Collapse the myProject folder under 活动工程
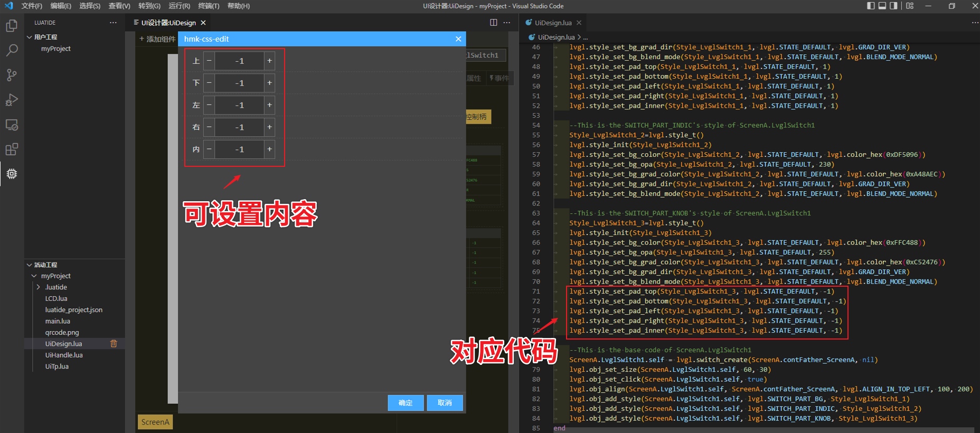Viewport: 980px width, 433px height. point(34,276)
